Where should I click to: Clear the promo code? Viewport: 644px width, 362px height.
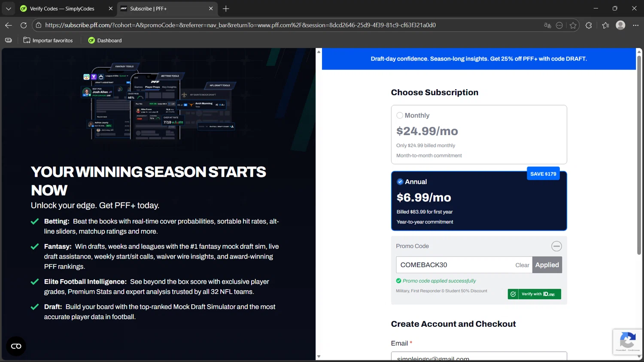click(x=522, y=265)
